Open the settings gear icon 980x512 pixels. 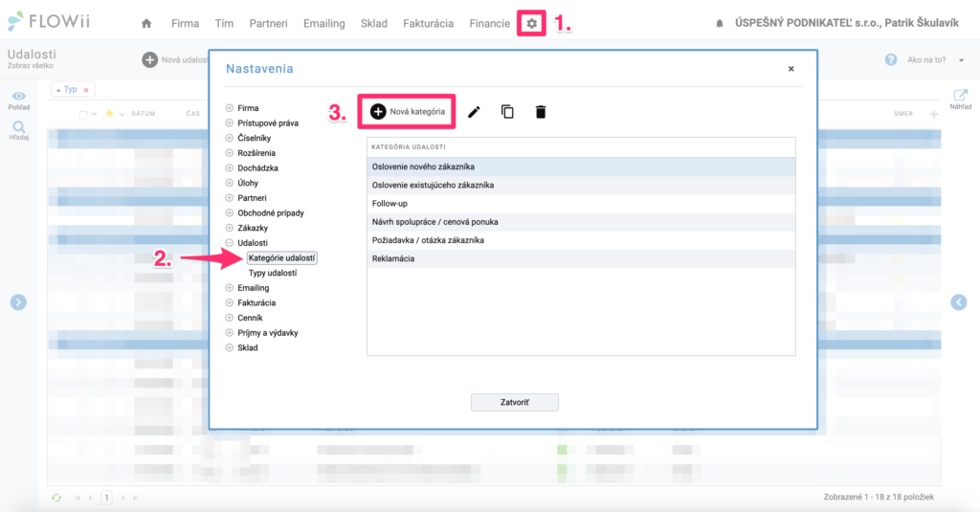tap(531, 23)
